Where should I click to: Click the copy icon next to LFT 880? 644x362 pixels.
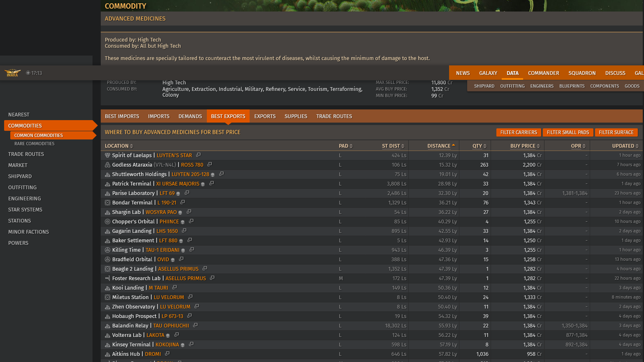(190, 240)
